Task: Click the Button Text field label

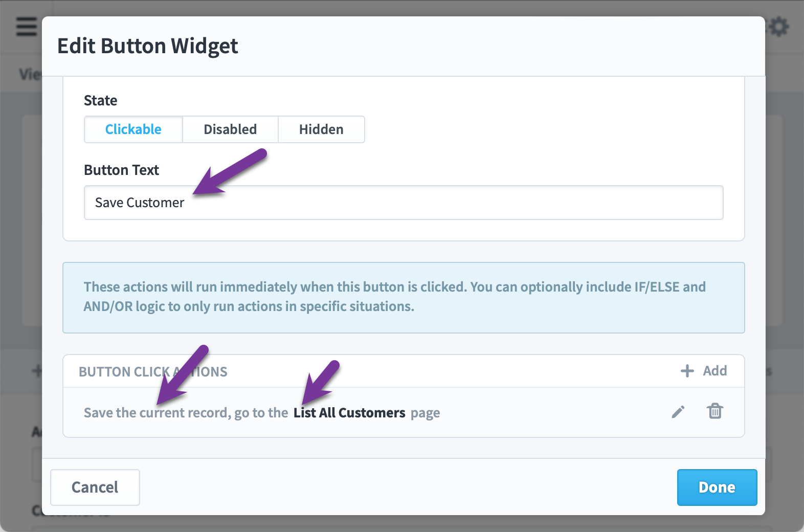Action: [122, 170]
